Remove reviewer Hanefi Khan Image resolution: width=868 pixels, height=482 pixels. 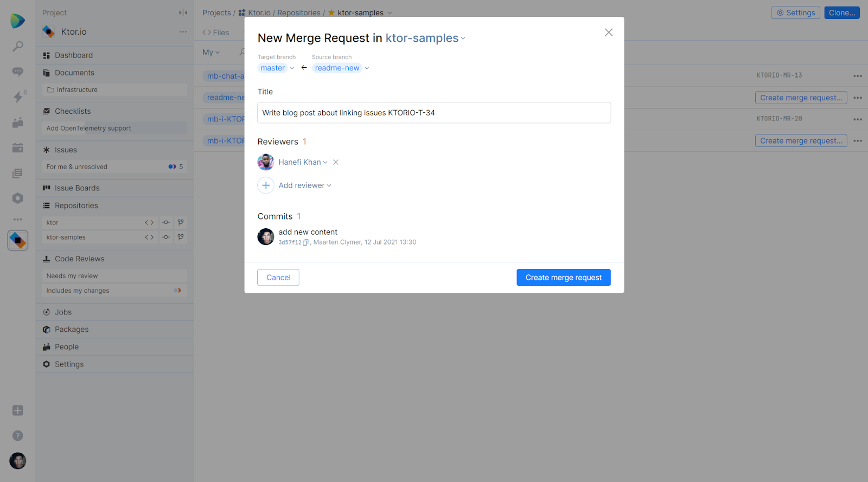(x=336, y=162)
